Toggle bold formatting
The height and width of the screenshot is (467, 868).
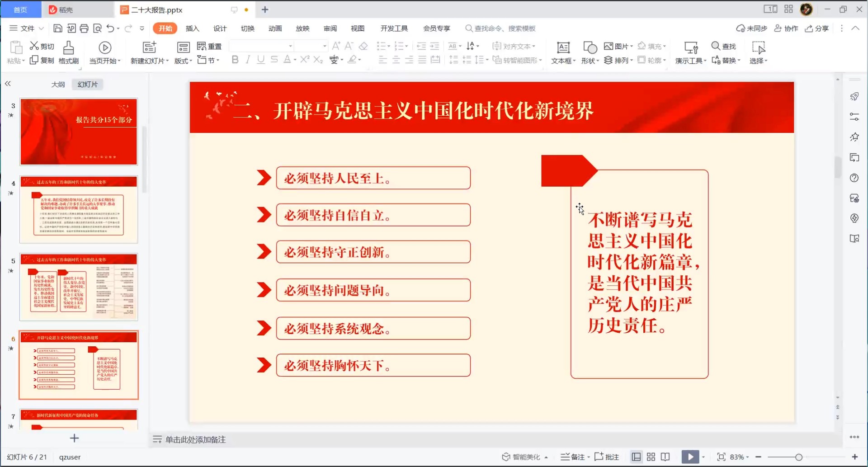(x=235, y=60)
